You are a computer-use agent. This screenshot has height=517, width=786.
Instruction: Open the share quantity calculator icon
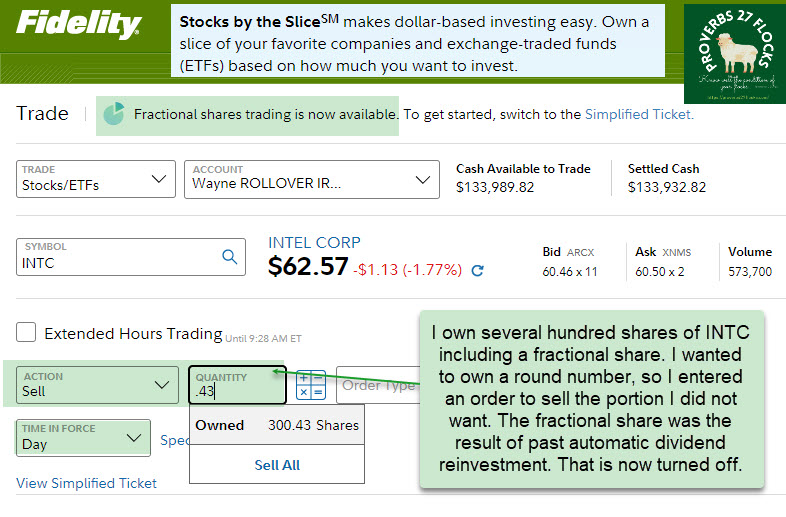point(311,385)
